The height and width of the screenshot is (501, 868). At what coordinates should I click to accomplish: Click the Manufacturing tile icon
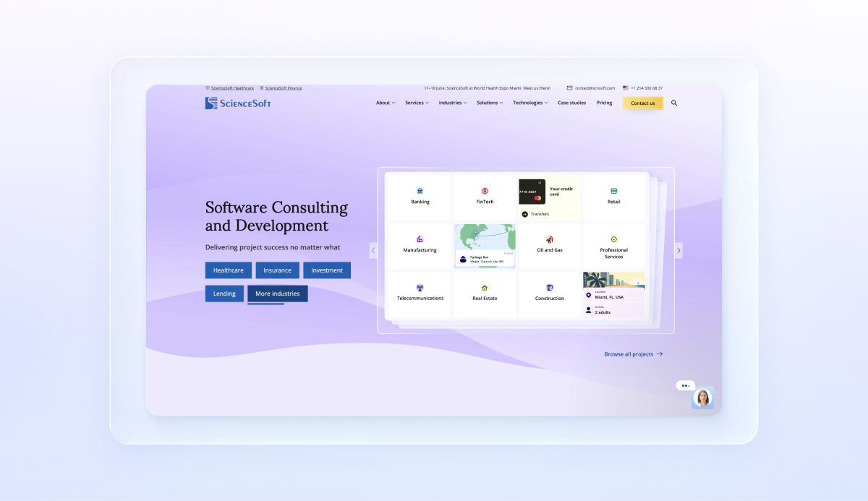(420, 239)
